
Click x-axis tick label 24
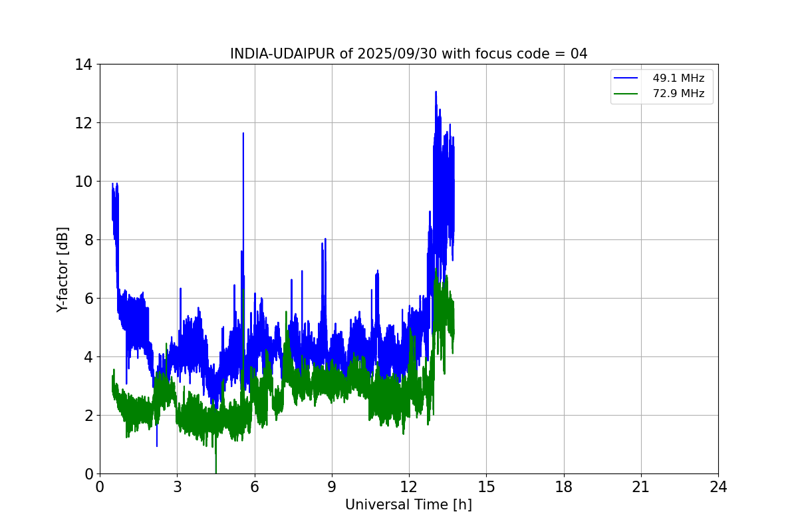[718, 487]
